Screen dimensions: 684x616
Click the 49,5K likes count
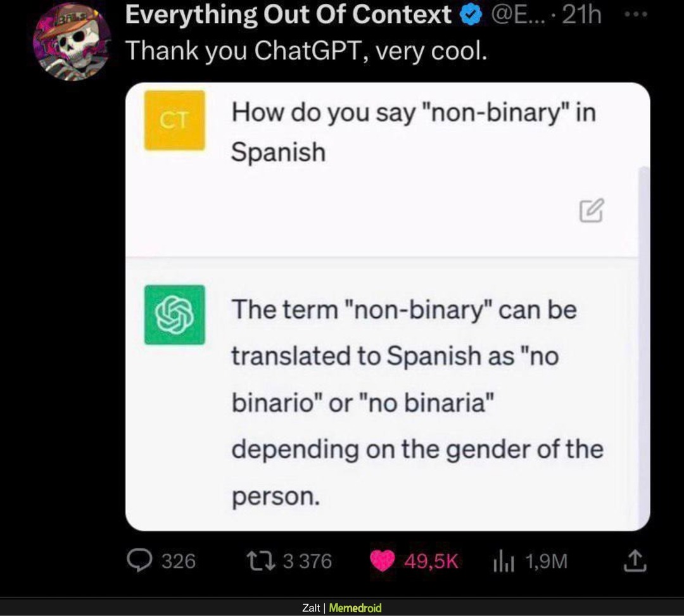tap(431, 561)
